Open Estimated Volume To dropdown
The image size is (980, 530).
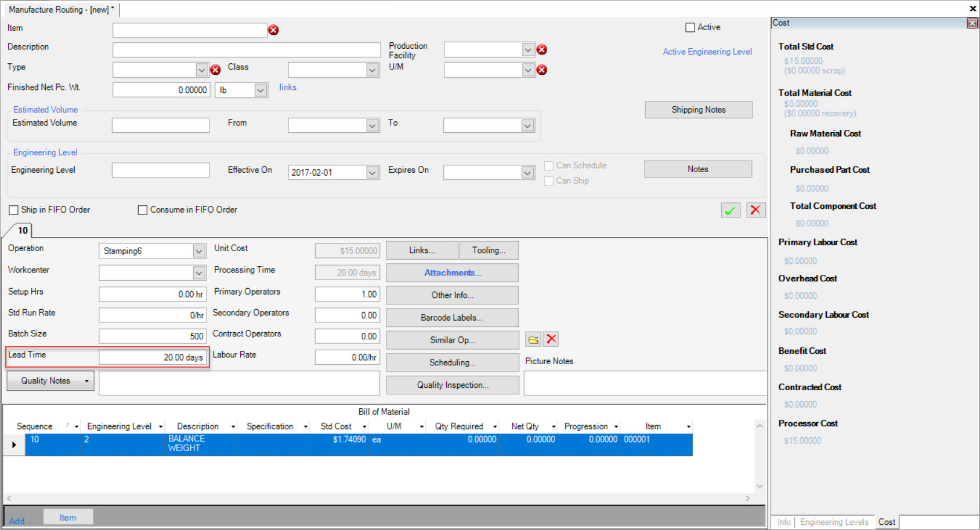coord(527,126)
